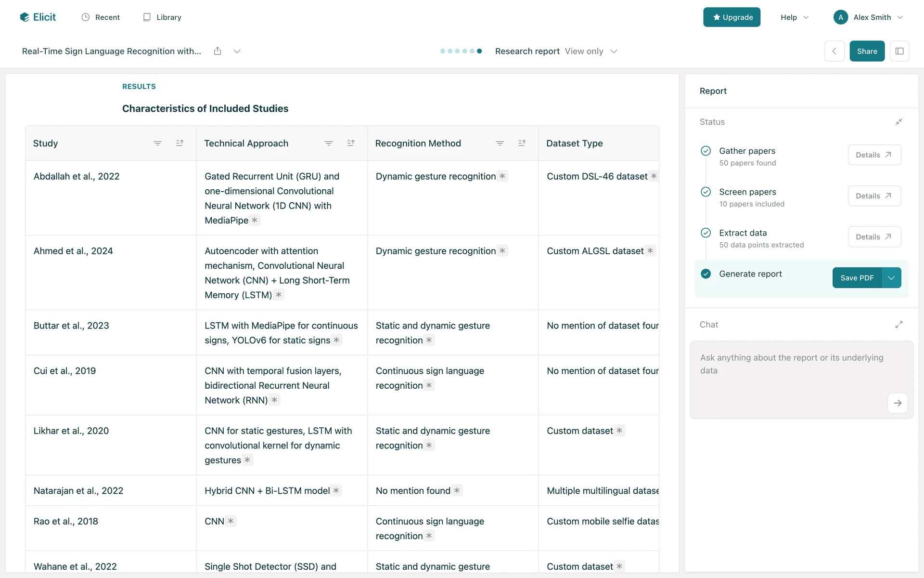
Task: Filter the Recognition Method column
Action: point(500,144)
